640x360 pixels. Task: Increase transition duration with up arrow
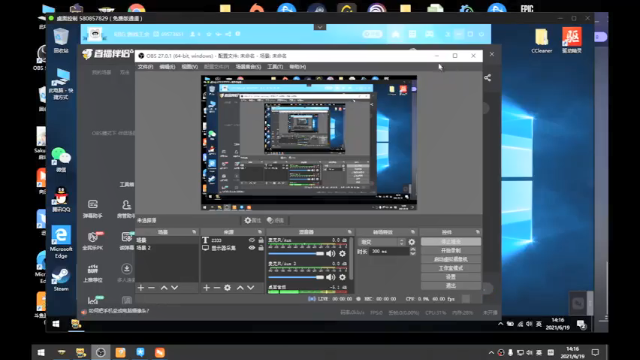point(413,250)
